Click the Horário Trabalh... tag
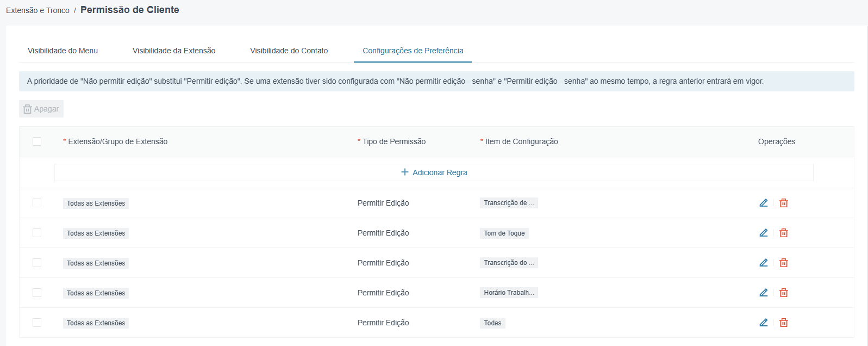 509,293
